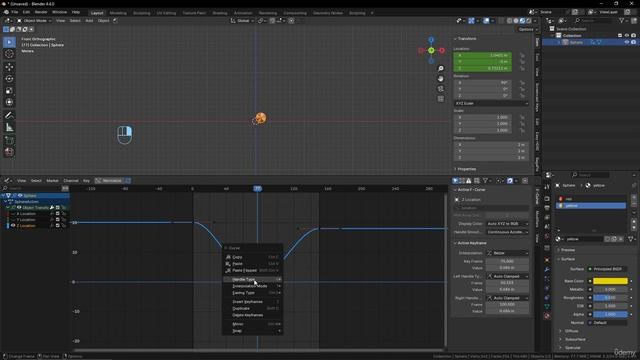The width and height of the screenshot is (640, 360).
Task: Open the Animation workspace tab
Action: [243, 13]
